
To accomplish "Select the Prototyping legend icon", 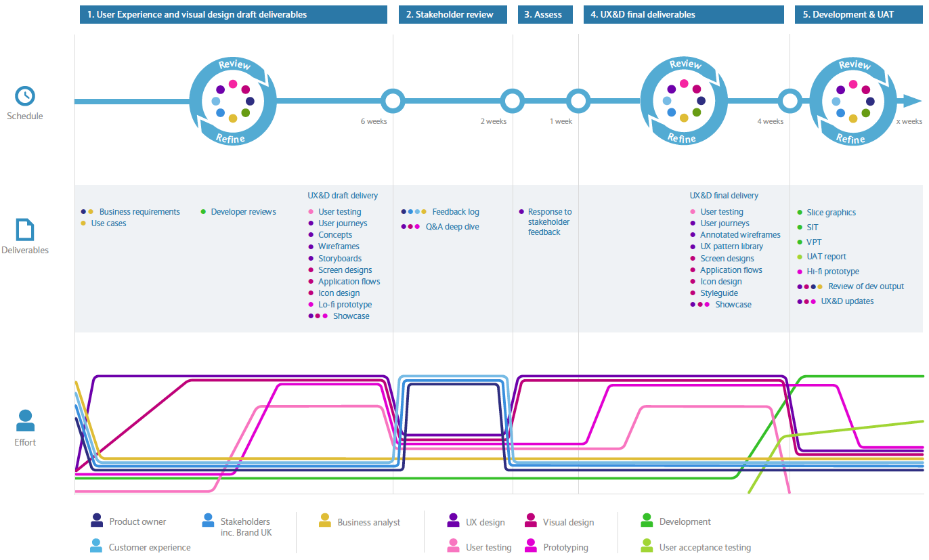I will [x=531, y=546].
